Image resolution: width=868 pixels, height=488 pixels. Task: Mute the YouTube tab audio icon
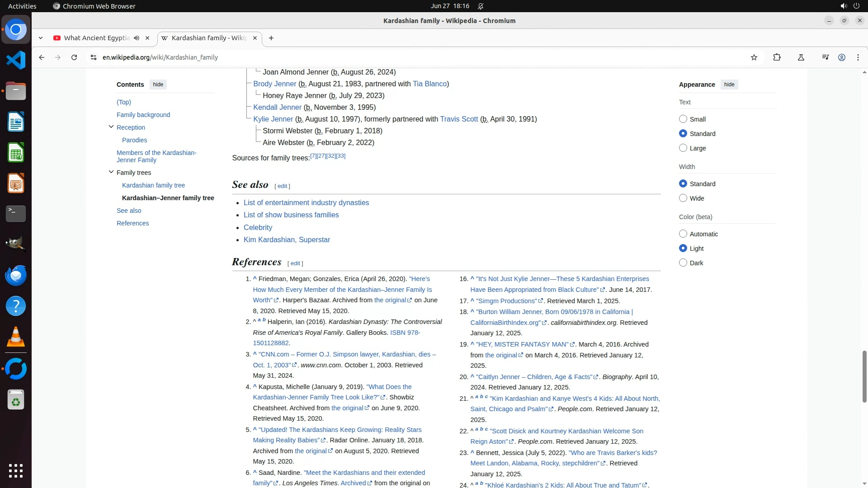(137, 38)
